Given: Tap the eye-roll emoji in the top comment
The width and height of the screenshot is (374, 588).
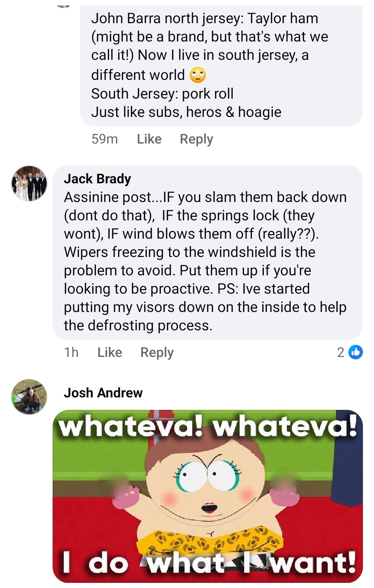Looking at the screenshot, I should pyautogui.click(x=198, y=75).
